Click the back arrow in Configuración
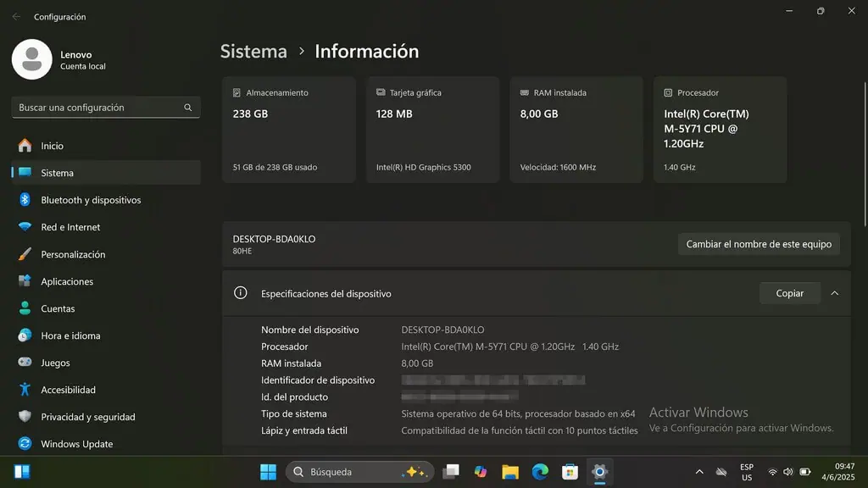868x488 pixels. [16, 17]
